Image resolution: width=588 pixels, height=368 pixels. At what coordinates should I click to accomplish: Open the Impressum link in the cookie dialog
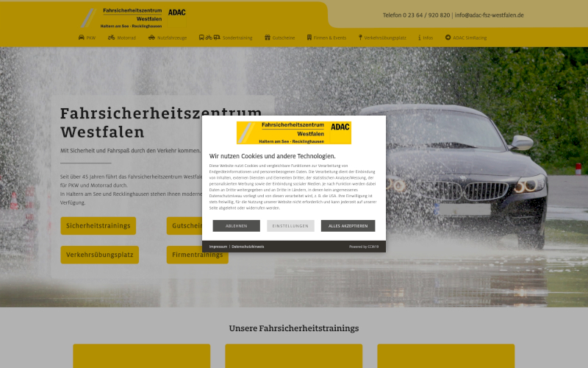(218, 247)
